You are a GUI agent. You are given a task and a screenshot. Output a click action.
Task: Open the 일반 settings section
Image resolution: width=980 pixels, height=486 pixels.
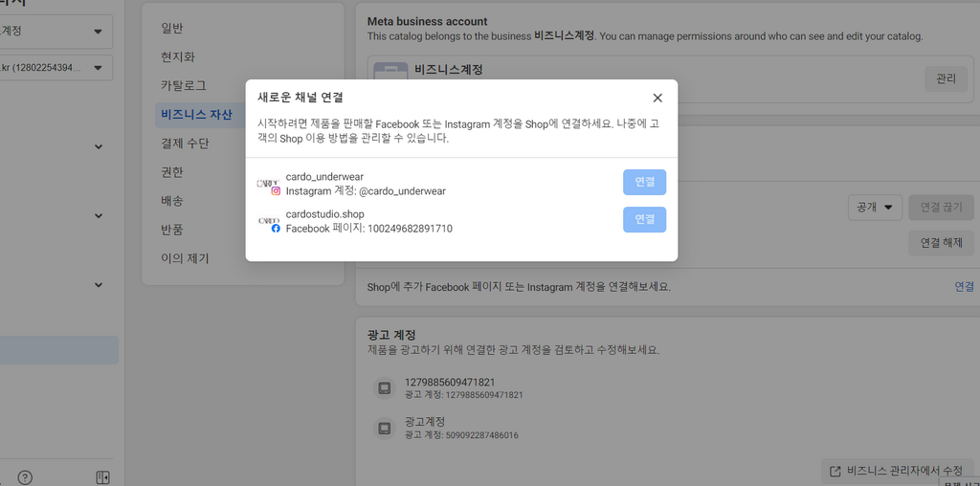pyautogui.click(x=172, y=28)
